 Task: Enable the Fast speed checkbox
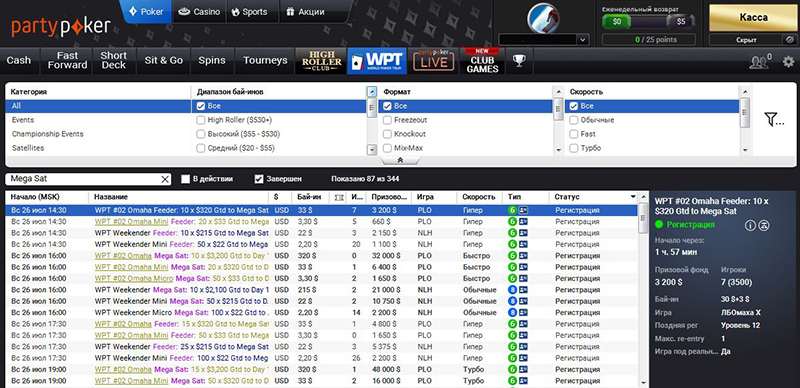point(574,134)
